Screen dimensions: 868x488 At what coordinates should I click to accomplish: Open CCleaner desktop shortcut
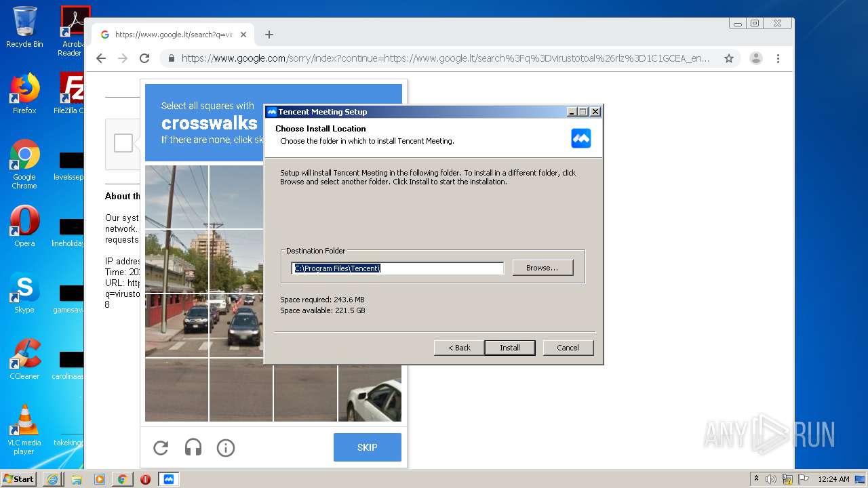click(24, 359)
